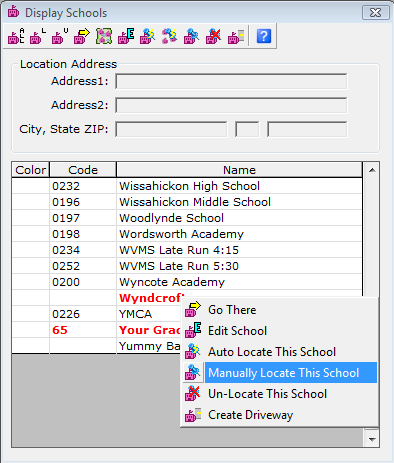Image resolution: width=394 pixels, height=463 pixels.
Task: Select Wissahickon High School row
Action: click(x=187, y=186)
